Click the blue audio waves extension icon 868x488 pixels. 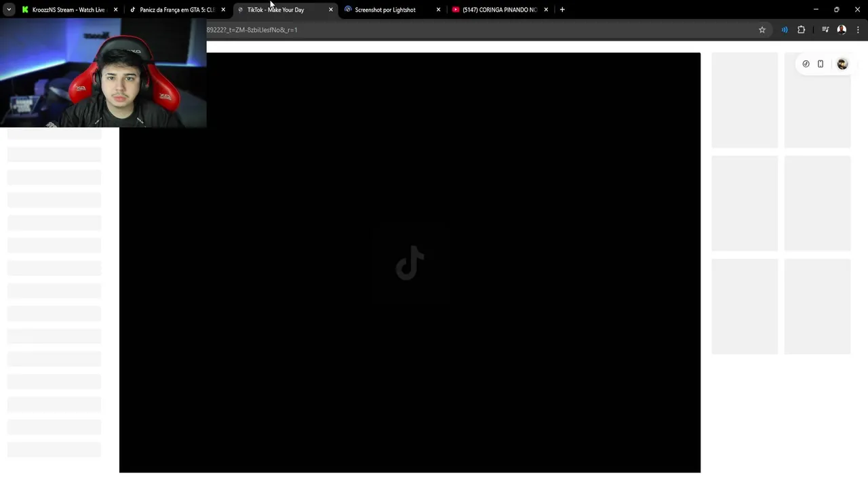(785, 30)
